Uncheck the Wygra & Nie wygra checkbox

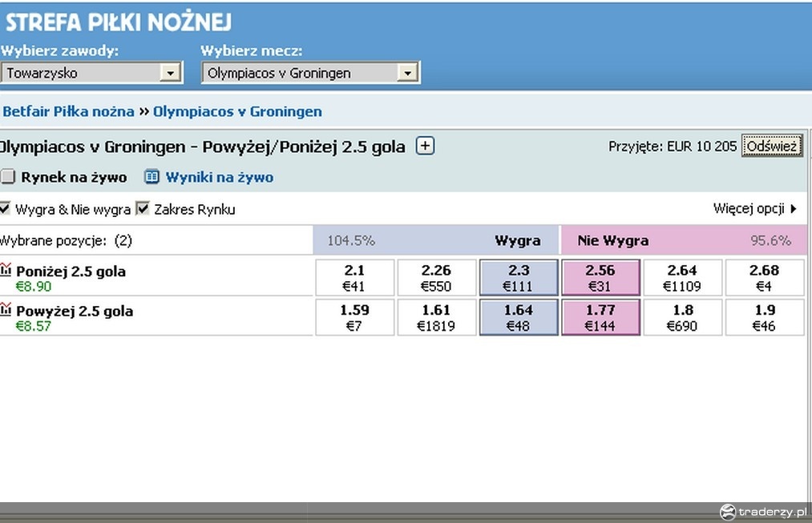[x=5, y=208]
